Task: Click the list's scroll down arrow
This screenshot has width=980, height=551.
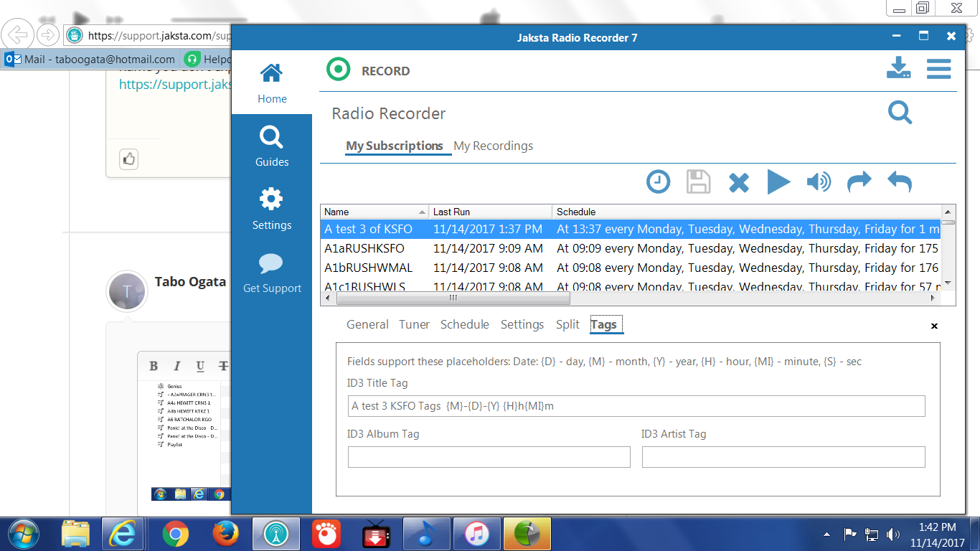Action: click(x=948, y=283)
